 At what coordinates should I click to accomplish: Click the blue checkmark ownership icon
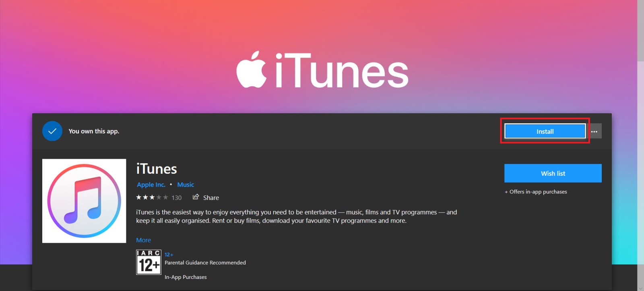(52, 131)
